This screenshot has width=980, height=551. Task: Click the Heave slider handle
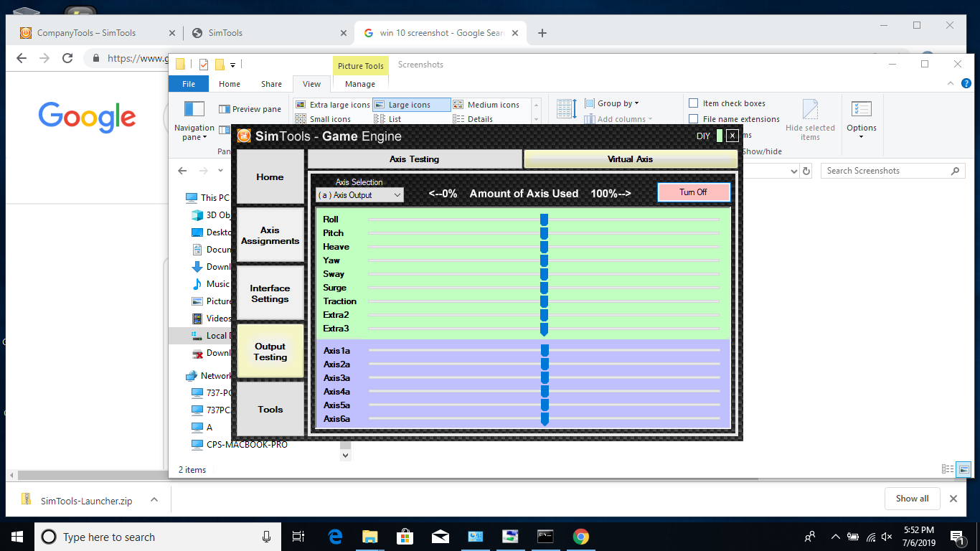tap(544, 246)
